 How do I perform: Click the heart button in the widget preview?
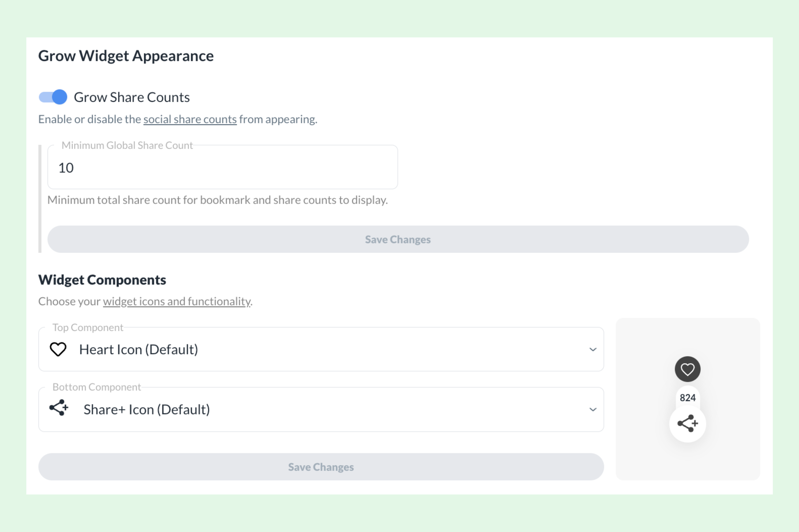[688, 369]
